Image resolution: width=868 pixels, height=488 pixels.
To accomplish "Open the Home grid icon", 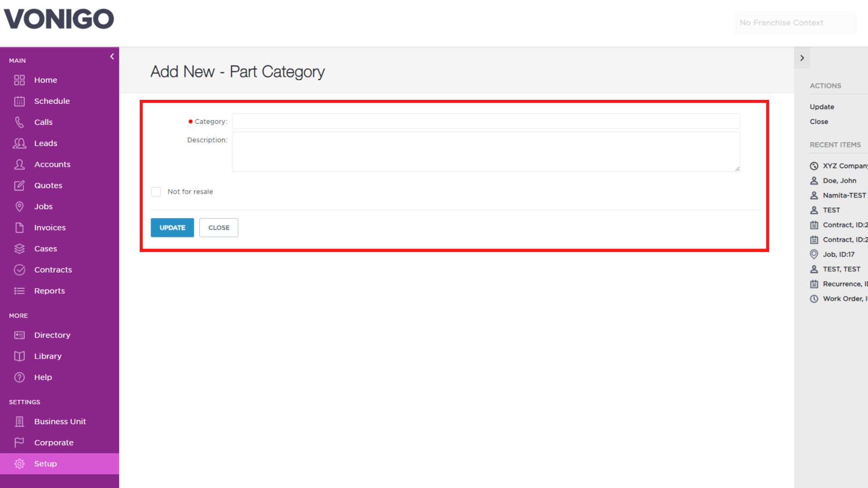I will pos(19,80).
